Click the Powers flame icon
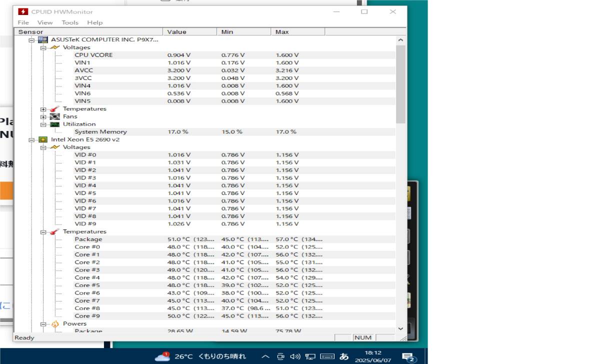The image size is (600, 364). 55,323
